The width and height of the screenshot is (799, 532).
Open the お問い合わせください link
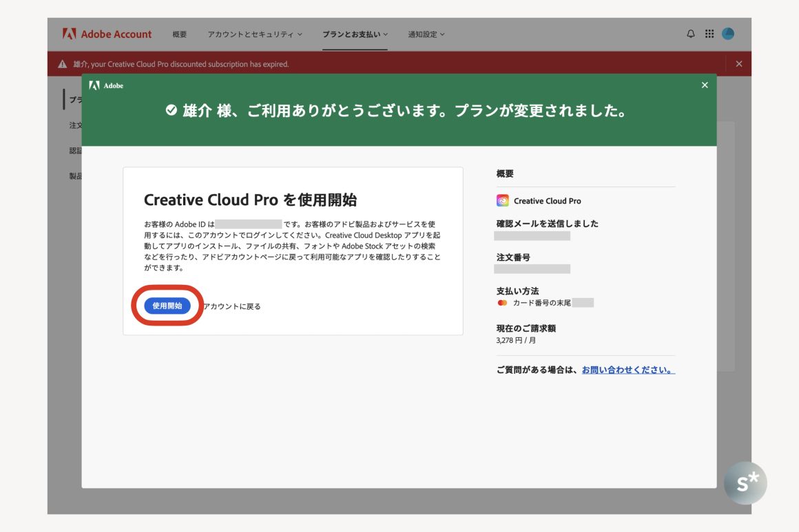(627, 370)
